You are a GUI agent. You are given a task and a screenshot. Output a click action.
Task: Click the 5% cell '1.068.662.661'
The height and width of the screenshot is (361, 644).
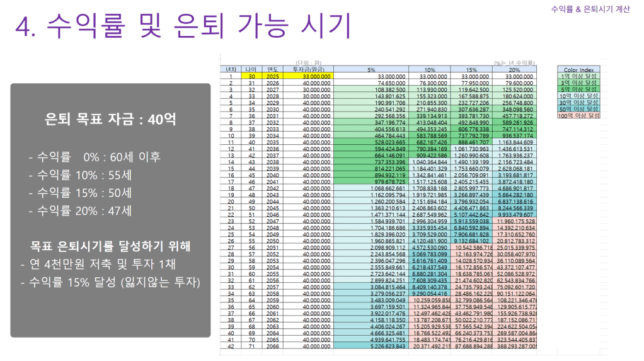tap(371, 188)
